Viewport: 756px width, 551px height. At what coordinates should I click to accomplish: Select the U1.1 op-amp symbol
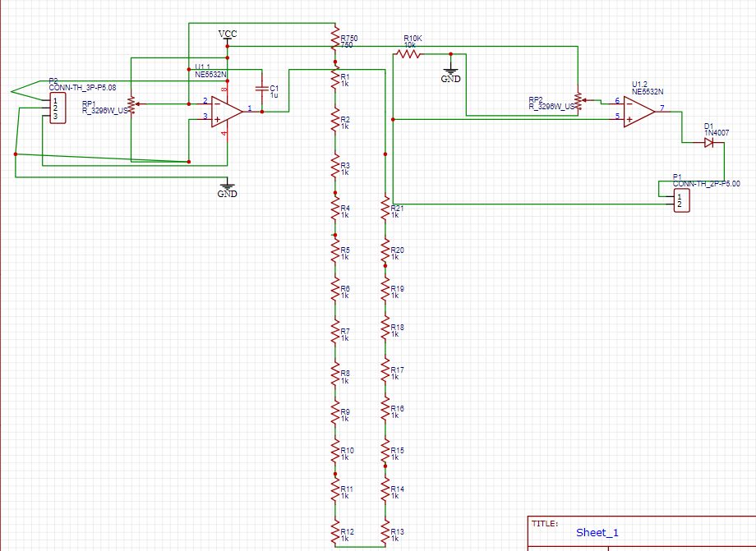coord(226,111)
